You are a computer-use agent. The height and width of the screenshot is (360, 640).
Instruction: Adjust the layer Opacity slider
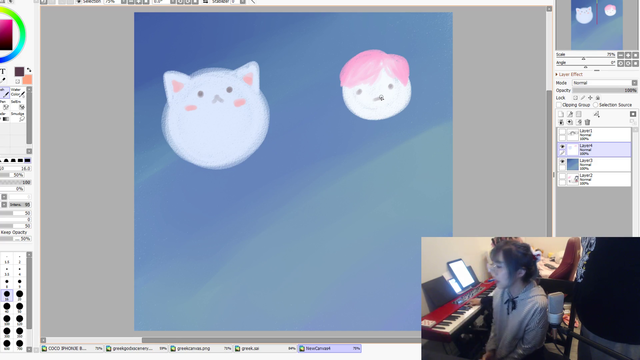click(604, 90)
